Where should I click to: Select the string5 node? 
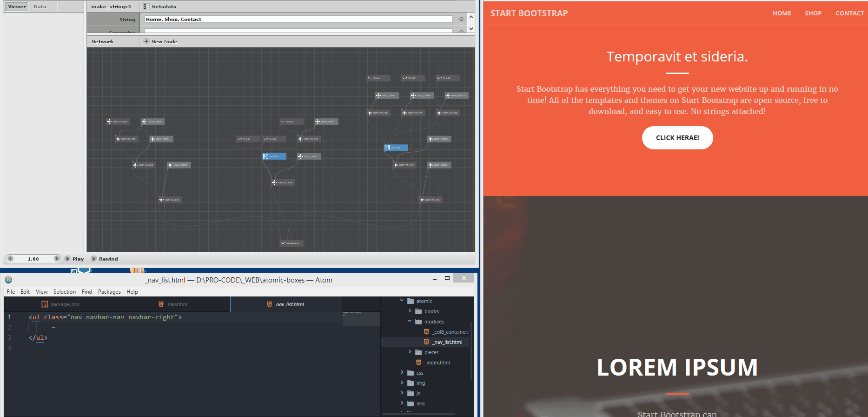coord(413,78)
